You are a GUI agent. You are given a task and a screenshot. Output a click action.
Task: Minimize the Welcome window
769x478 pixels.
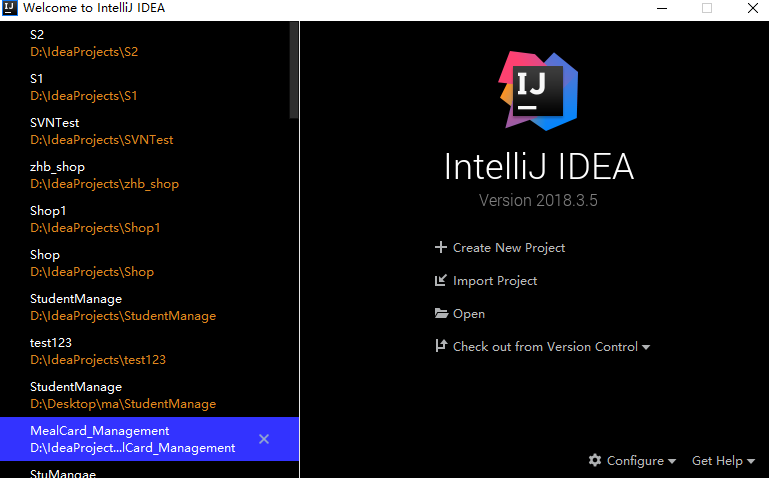tap(662, 8)
